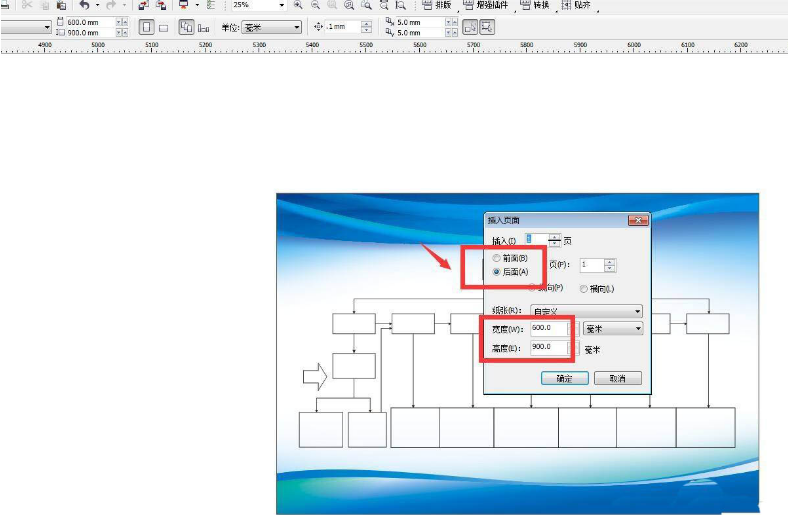Open the Undo history dropdown arrow
Image resolution: width=788 pixels, height=515 pixels.
click(97, 5)
